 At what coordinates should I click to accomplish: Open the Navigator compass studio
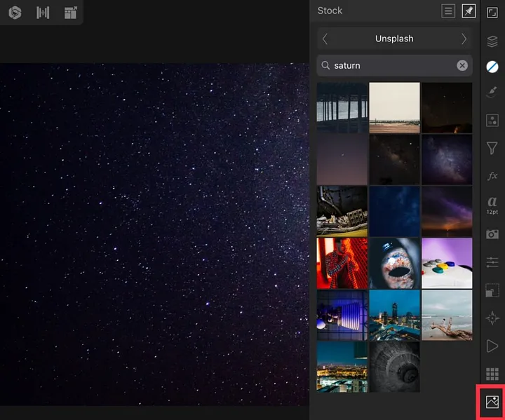492,318
